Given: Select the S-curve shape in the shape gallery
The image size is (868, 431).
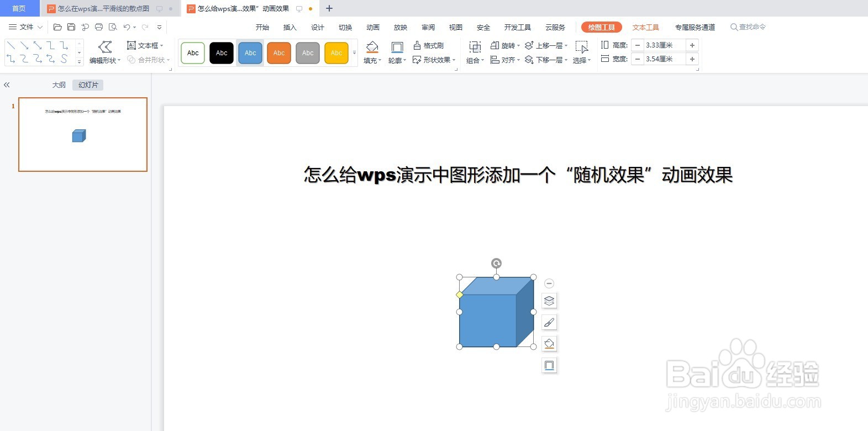Looking at the screenshot, I should [64, 59].
